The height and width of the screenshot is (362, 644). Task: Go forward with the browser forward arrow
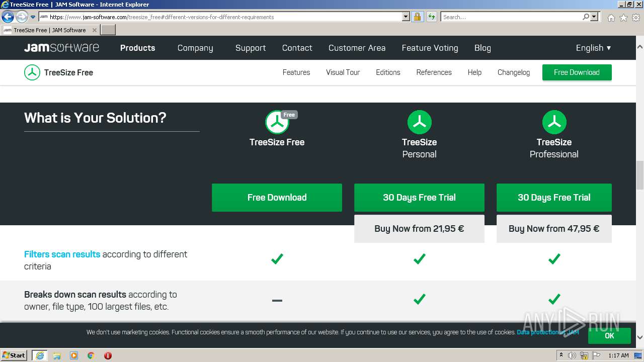(21, 17)
